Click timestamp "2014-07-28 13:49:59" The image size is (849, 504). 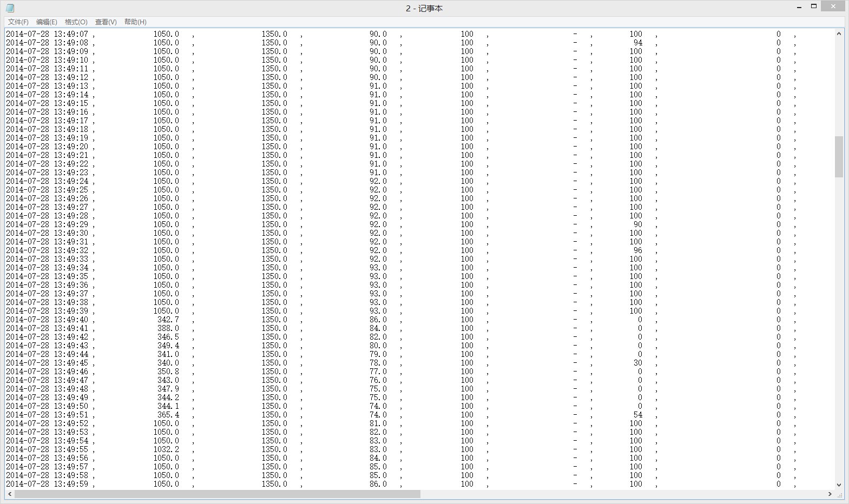(47, 484)
